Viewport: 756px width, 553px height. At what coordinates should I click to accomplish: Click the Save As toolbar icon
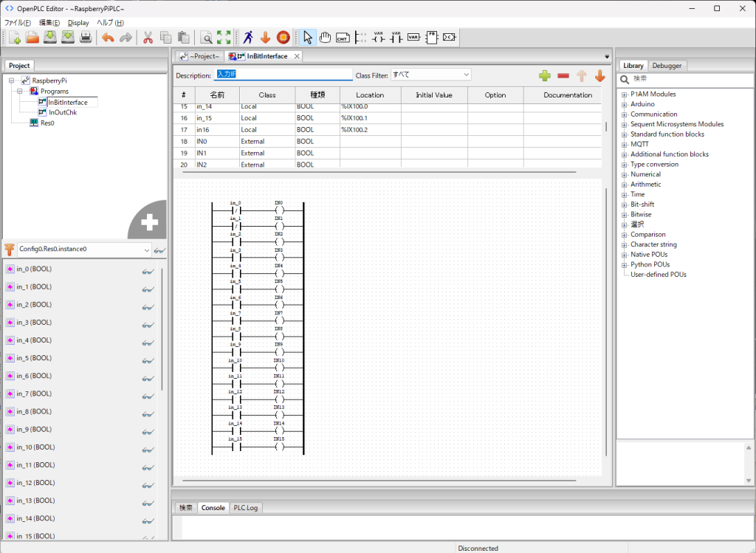coord(68,38)
